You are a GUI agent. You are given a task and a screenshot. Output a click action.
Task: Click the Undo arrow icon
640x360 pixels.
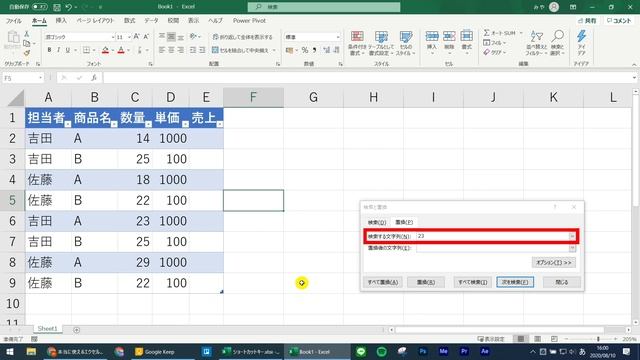(x=69, y=7)
